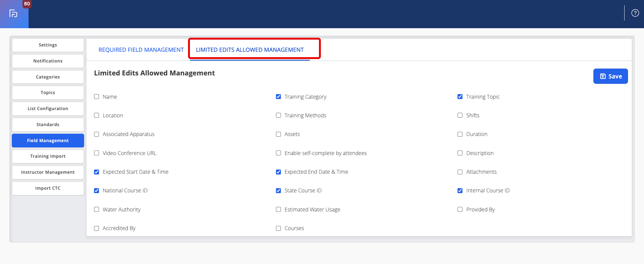
Task: Check Enable self-complete by attendees
Action: pyautogui.click(x=278, y=153)
